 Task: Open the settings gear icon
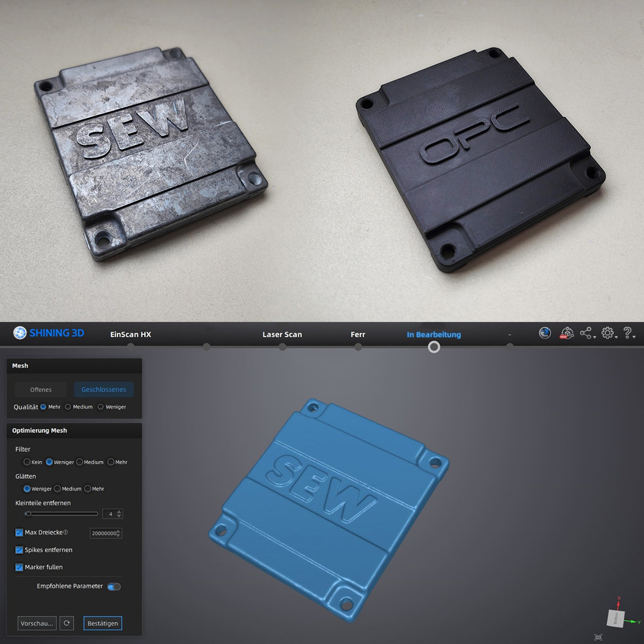coord(608,333)
